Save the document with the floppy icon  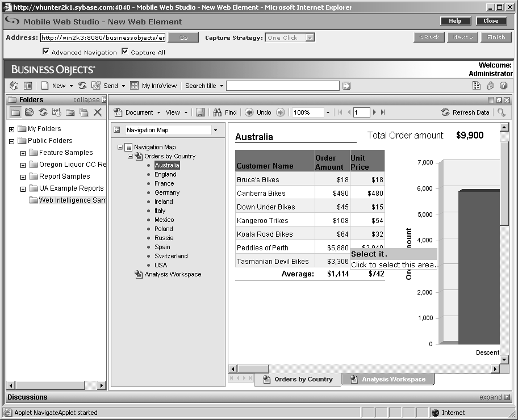tap(200, 112)
